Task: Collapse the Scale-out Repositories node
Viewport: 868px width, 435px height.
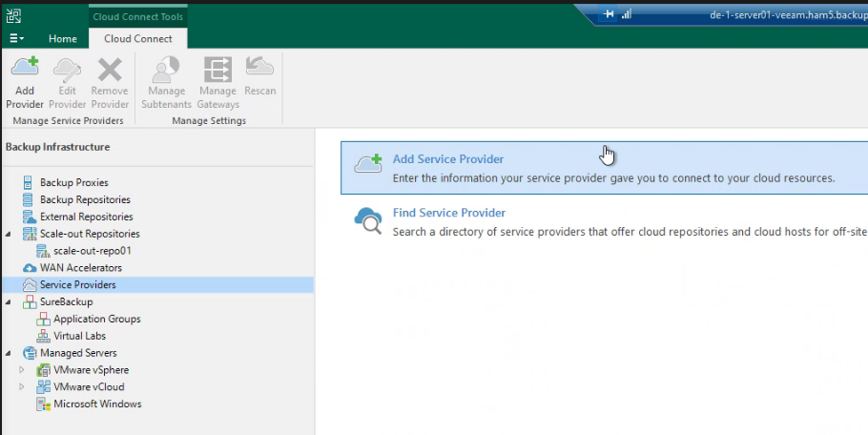Action: click(9, 234)
